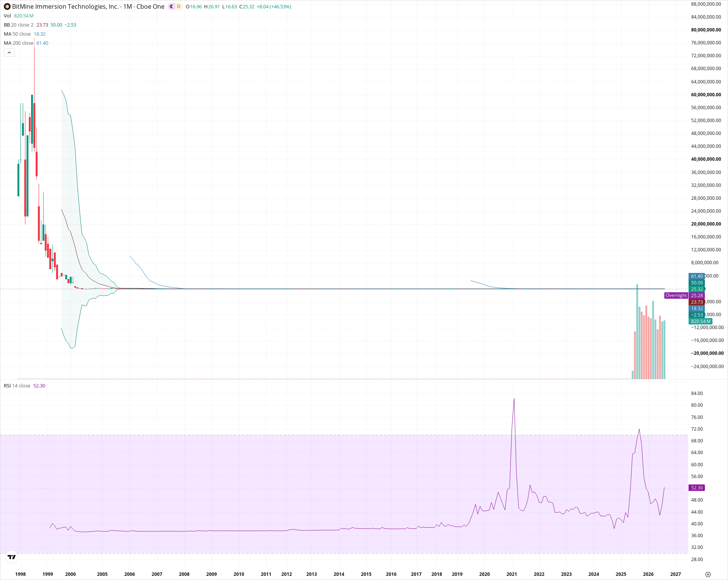Click the 50.00 Bollinger upper price tag

click(697, 282)
